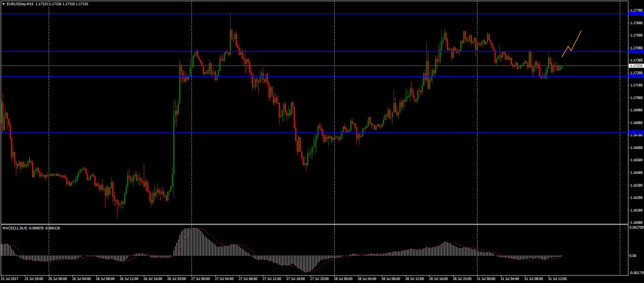The image size is (644, 283).
Task: Click the 0.002709 MACD scale value
Action: 637,227
